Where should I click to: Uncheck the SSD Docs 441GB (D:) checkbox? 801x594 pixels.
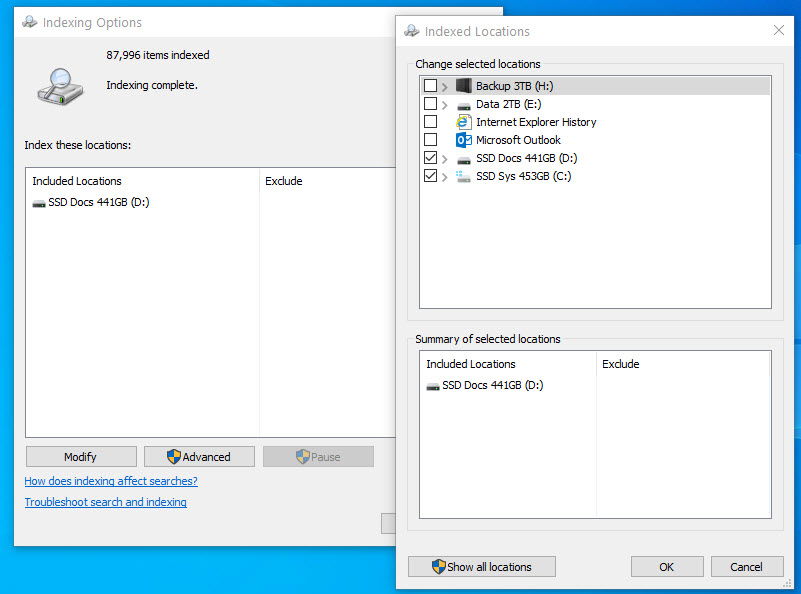430,158
